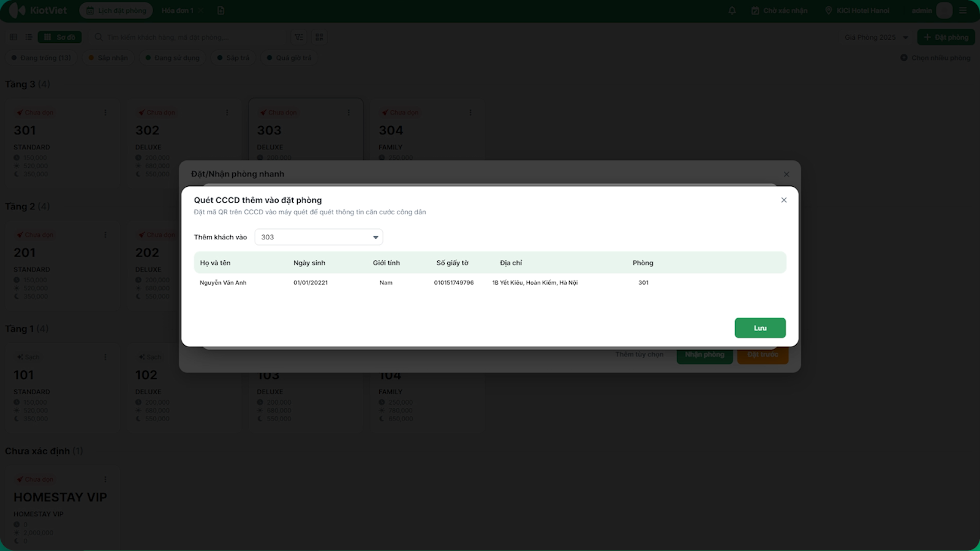This screenshot has height=551, width=980.
Task: Click the admin avatar
Action: [x=944, y=10]
